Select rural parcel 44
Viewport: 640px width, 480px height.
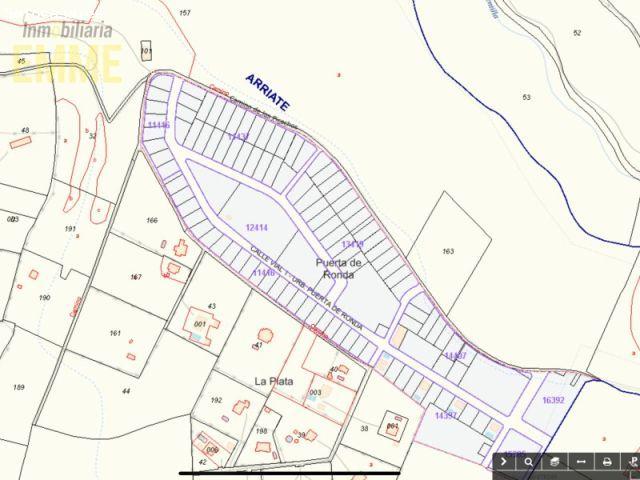click(126, 391)
